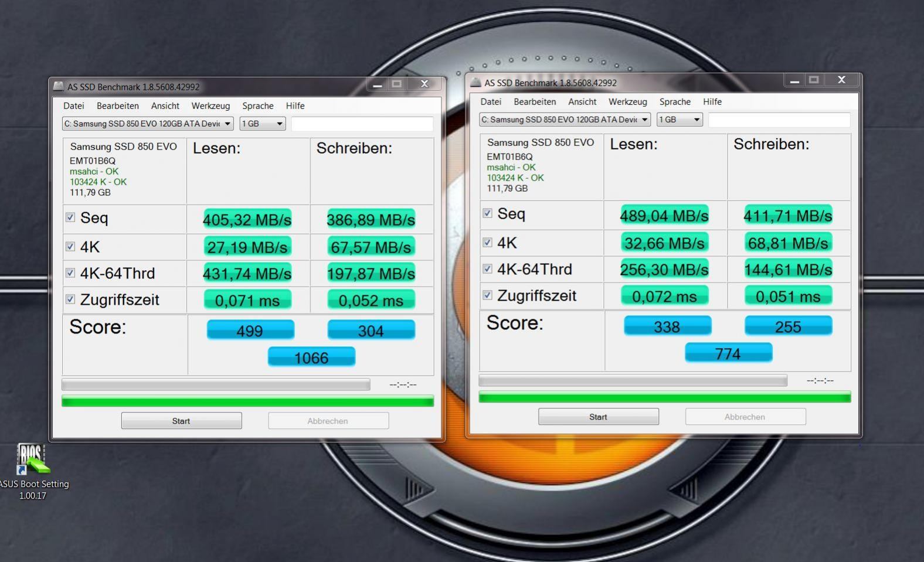Open Werkzeug menu in right window

(x=628, y=102)
